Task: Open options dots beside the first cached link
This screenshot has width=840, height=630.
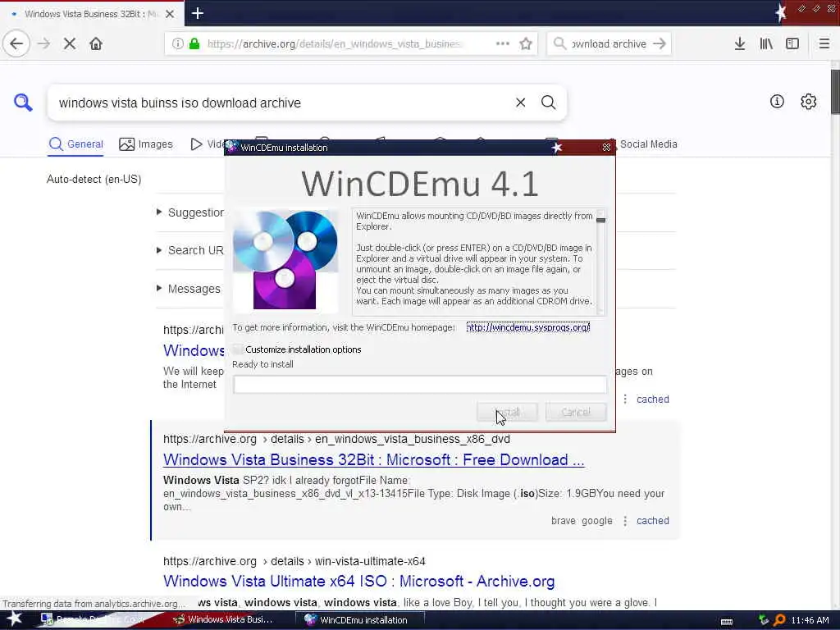Action: 624,399
